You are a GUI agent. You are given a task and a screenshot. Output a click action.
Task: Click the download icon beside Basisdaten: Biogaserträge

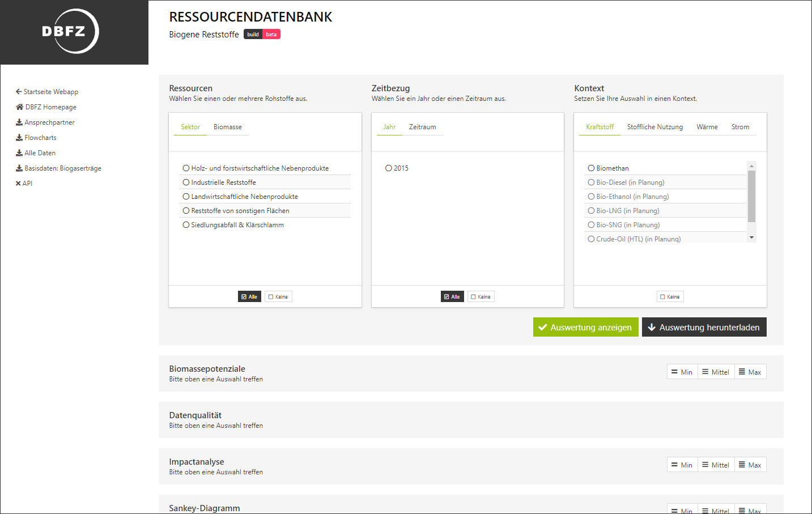coord(19,168)
